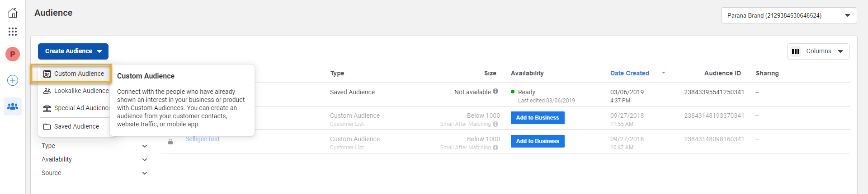The height and width of the screenshot is (194, 868).
Task: Sort by Date Created column header
Action: 629,73
